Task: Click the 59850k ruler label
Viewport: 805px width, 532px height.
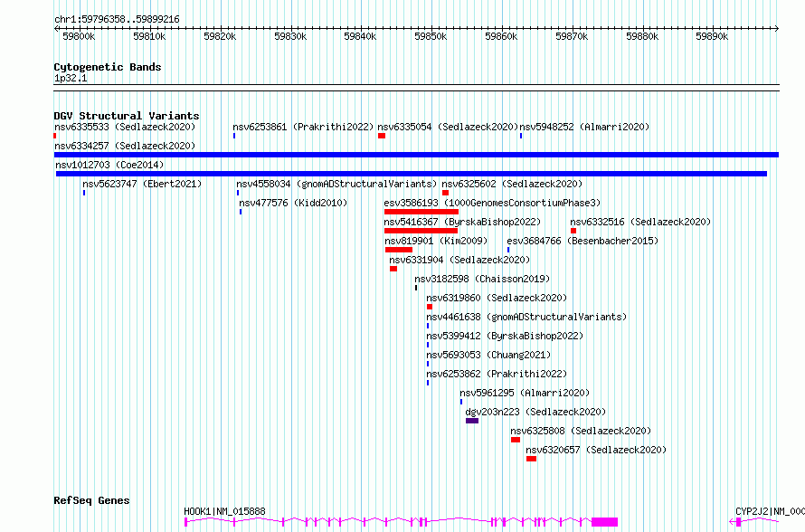Action: [431, 36]
